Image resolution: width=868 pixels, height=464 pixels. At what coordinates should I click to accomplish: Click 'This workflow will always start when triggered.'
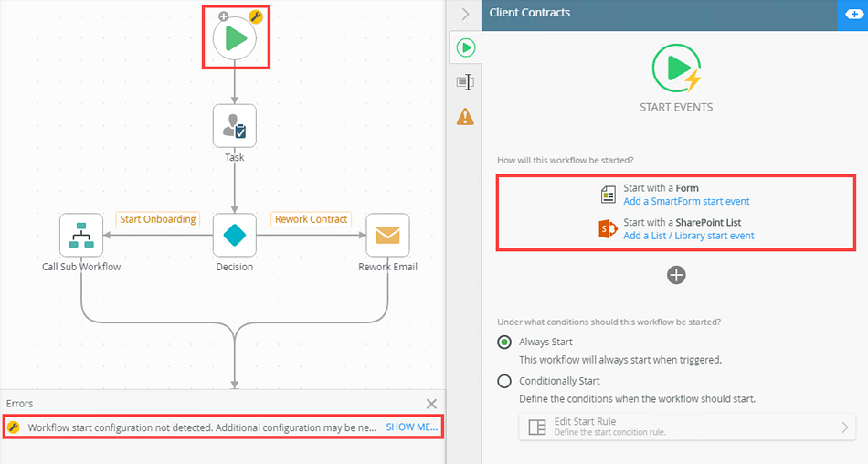pyautogui.click(x=620, y=360)
